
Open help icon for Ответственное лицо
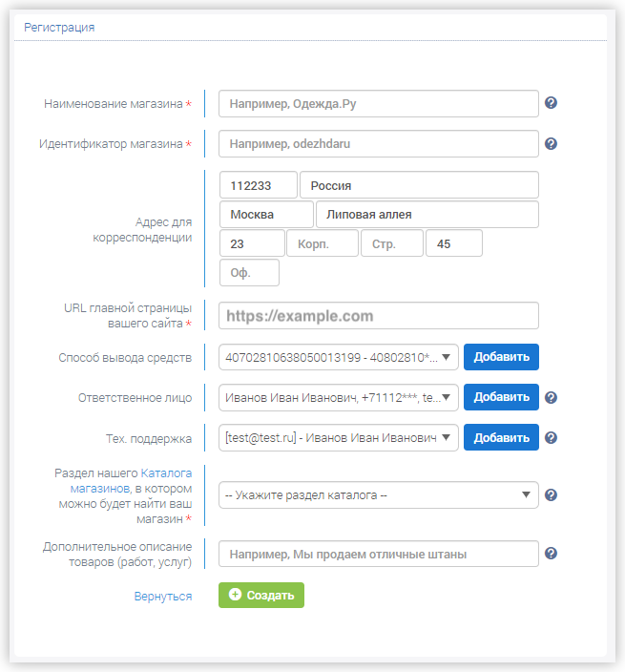(x=551, y=397)
